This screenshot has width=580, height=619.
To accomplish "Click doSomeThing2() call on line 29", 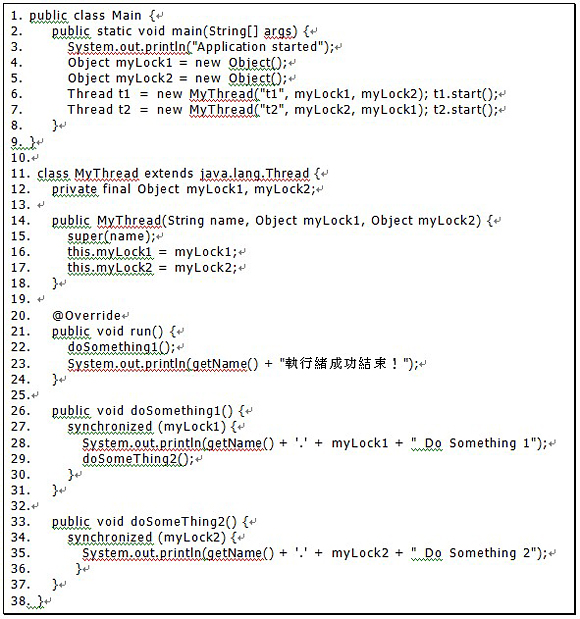I will click(x=138, y=459).
